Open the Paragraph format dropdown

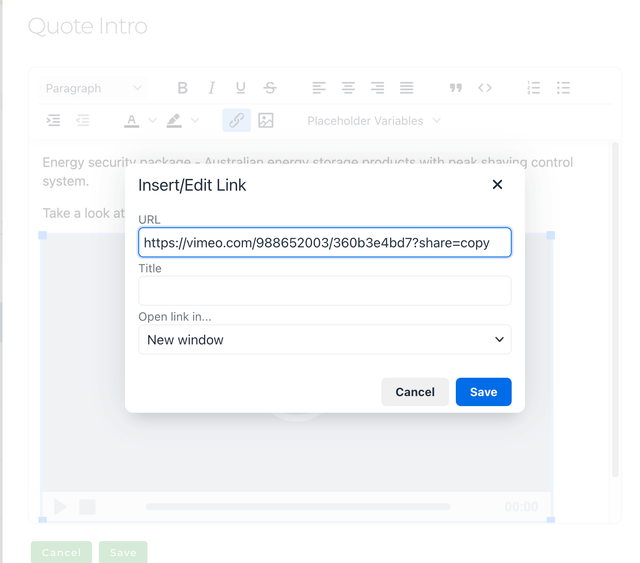click(x=94, y=88)
